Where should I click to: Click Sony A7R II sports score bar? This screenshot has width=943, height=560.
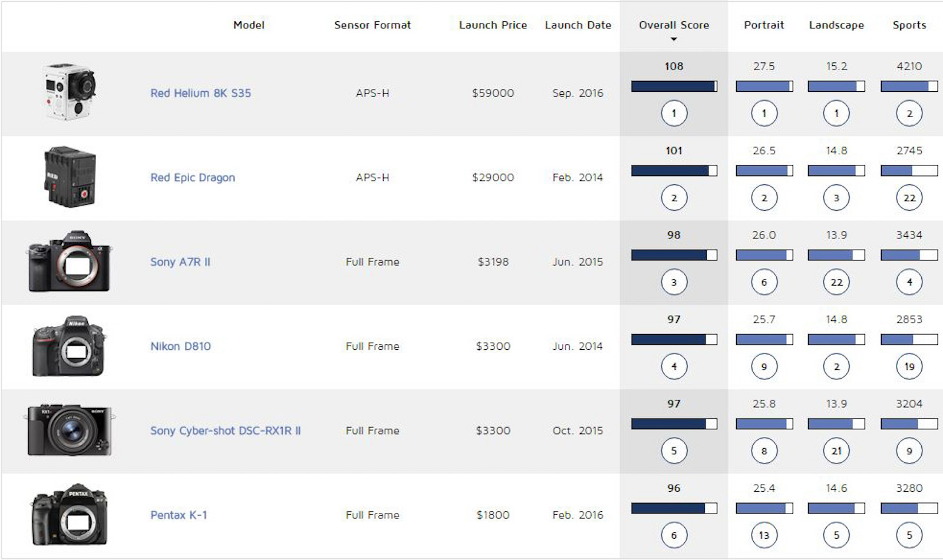pyautogui.click(x=909, y=255)
